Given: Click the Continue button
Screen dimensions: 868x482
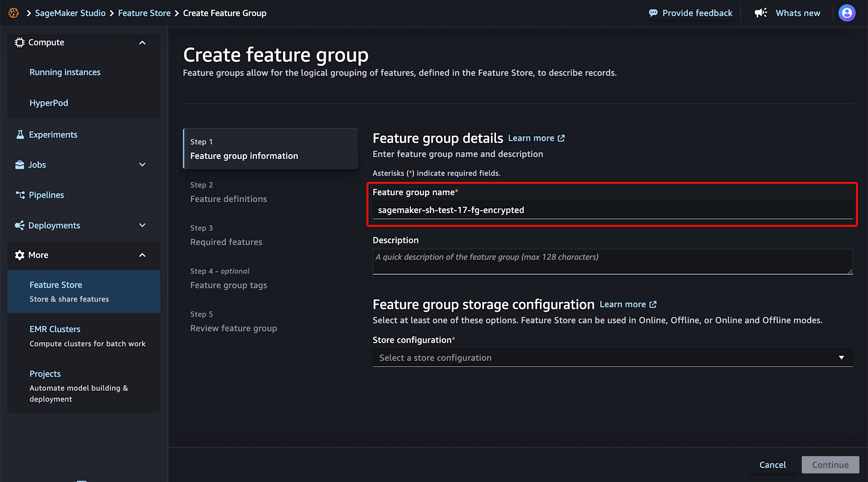Looking at the screenshot, I should [x=830, y=465].
